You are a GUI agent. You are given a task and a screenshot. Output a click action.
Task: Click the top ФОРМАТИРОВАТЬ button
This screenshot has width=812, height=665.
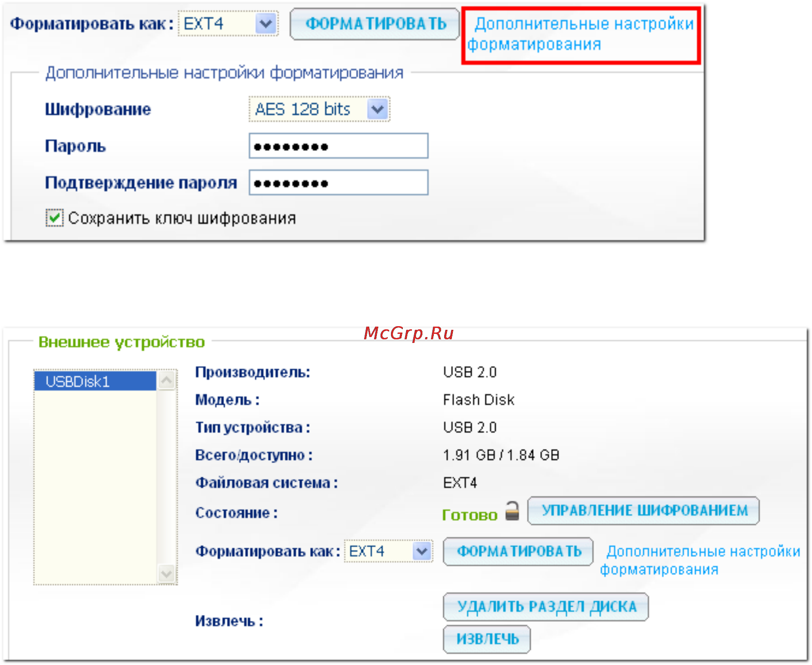click(375, 24)
